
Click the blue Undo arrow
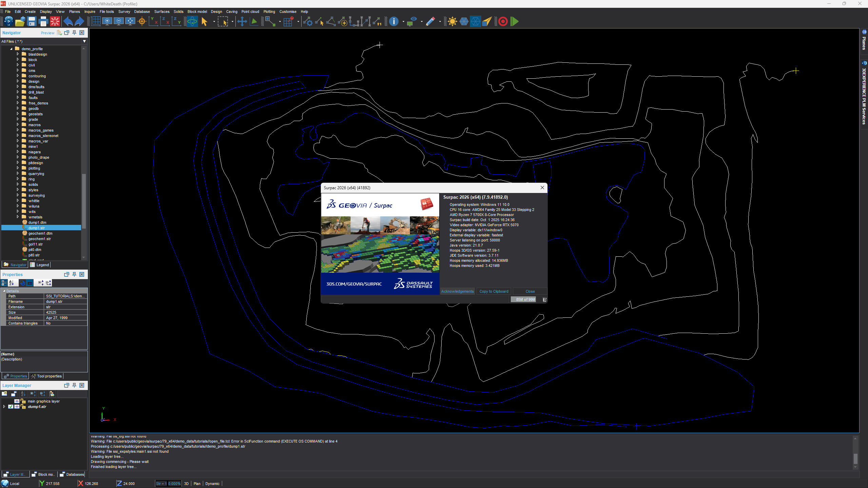pyautogui.click(x=68, y=21)
